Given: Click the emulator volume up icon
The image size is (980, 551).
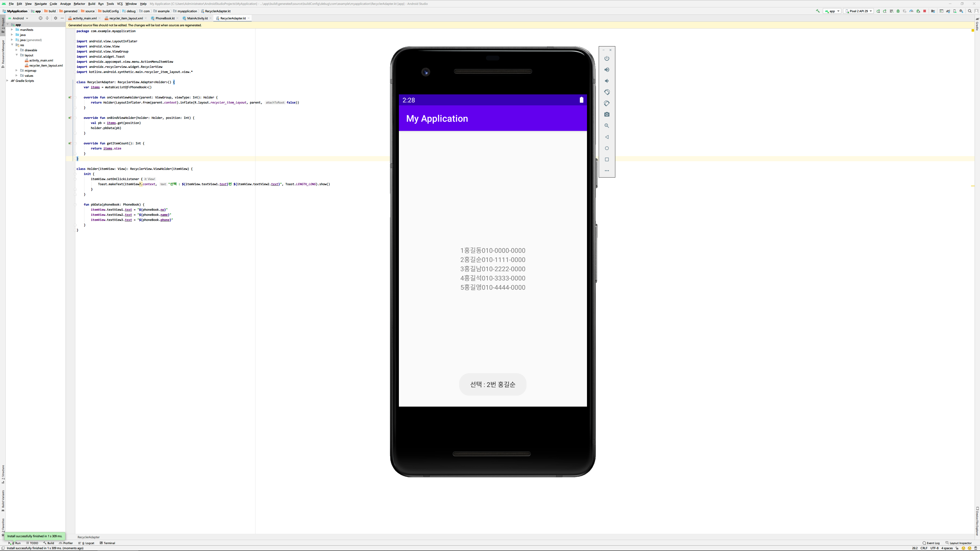Looking at the screenshot, I should [607, 70].
